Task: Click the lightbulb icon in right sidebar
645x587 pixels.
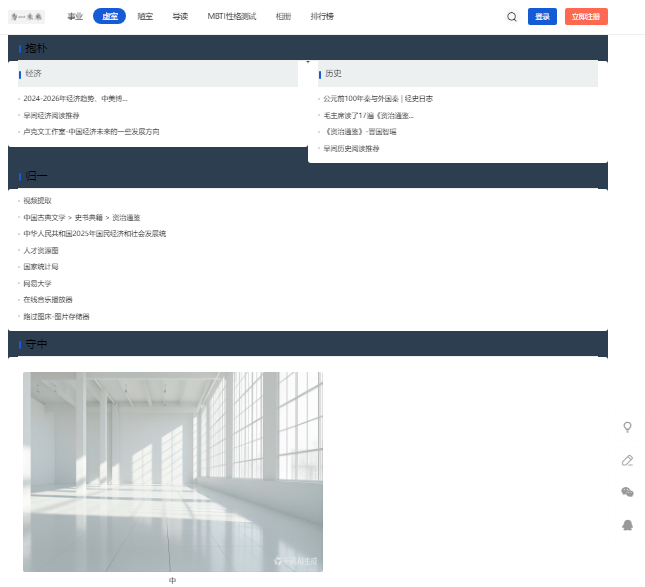Action: [627, 427]
